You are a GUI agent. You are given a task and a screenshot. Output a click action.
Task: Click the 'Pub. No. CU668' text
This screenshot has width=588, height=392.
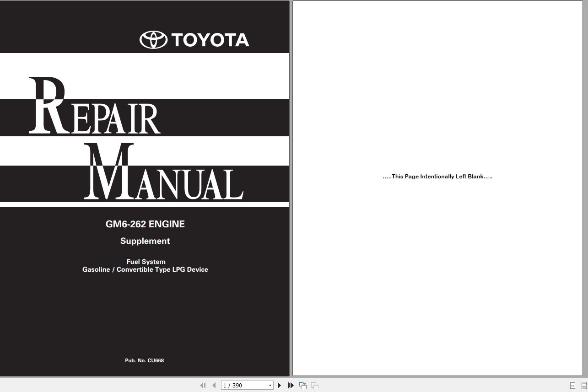tap(144, 360)
